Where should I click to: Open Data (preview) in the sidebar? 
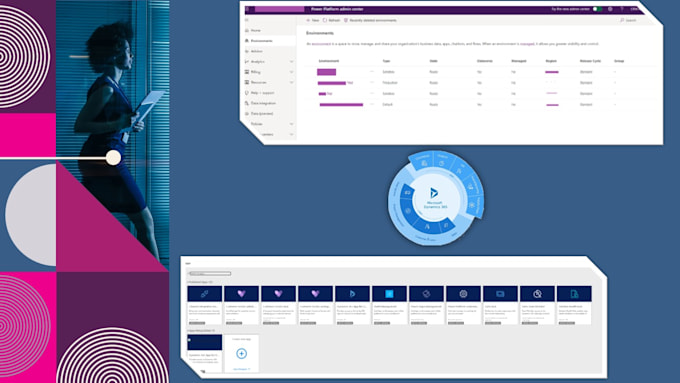[x=259, y=114]
